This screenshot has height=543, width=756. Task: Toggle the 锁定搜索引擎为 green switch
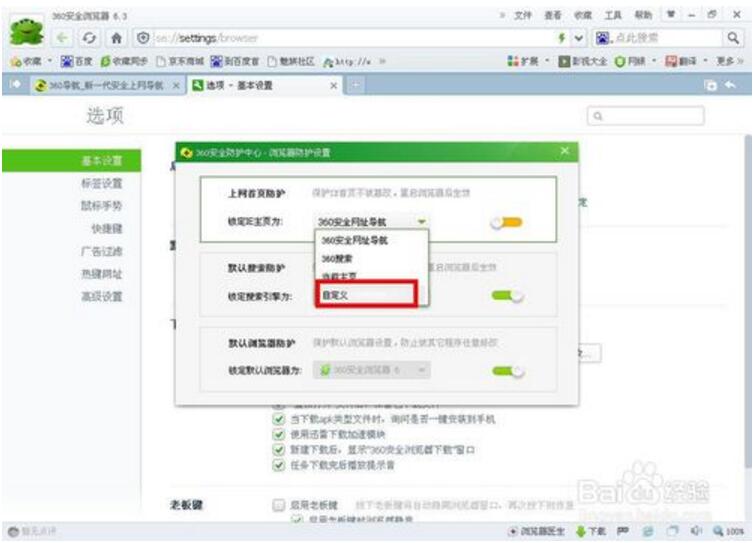coord(508,296)
